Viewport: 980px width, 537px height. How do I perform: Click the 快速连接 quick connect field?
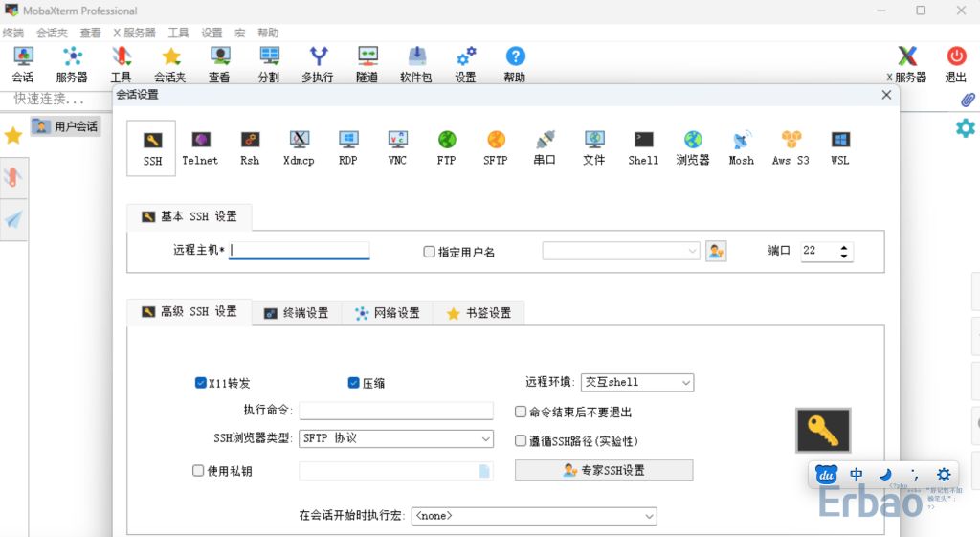pyautogui.click(x=56, y=99)
